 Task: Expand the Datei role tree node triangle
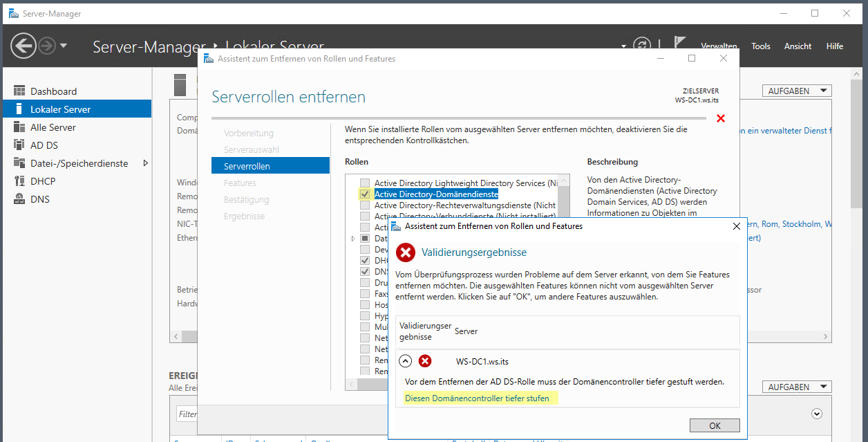pos(354,239)
